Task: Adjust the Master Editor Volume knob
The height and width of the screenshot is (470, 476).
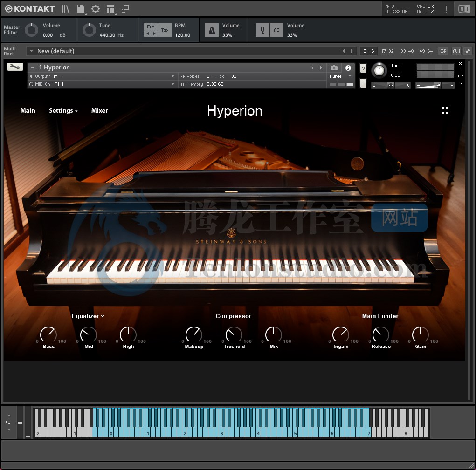Action: click(31, 30)
